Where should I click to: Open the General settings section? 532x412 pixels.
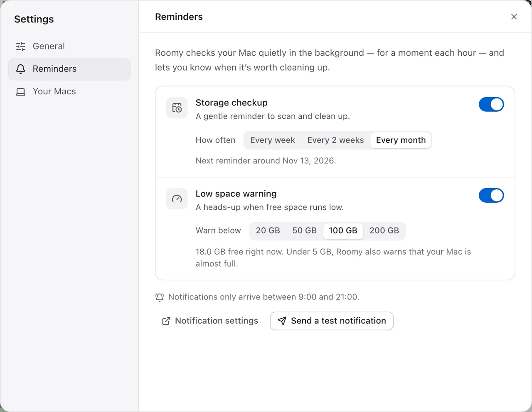[69, 47]
